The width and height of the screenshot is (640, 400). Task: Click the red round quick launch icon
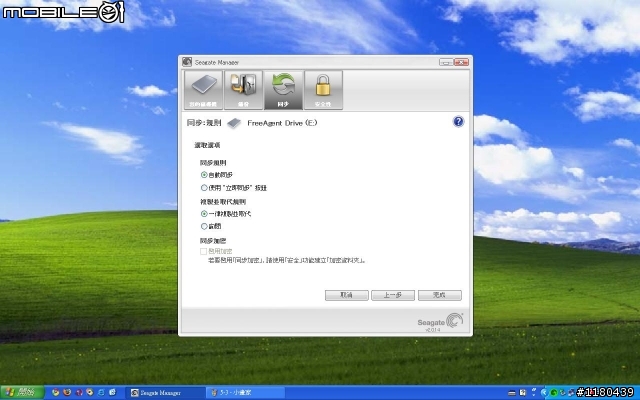pos(79,393)
